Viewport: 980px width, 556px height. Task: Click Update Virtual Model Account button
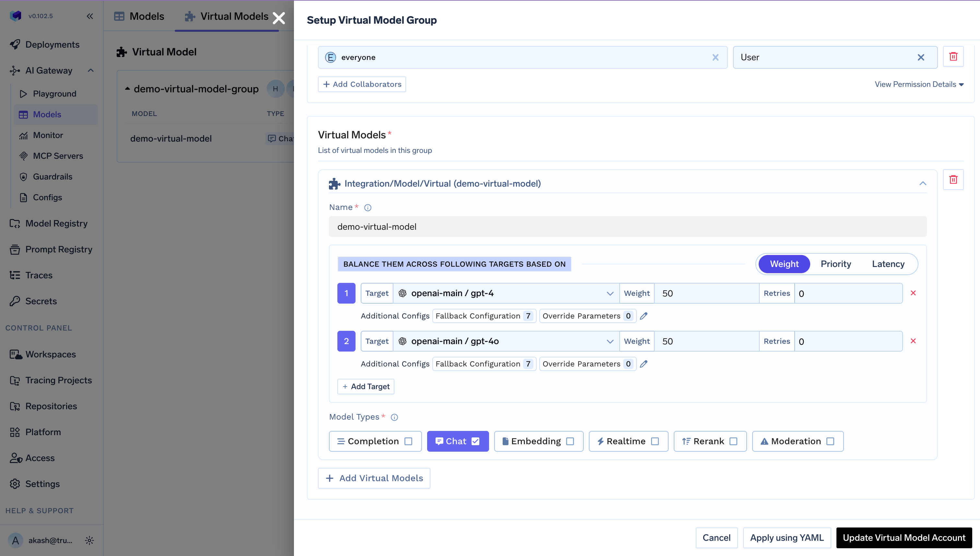click(904, 538)
